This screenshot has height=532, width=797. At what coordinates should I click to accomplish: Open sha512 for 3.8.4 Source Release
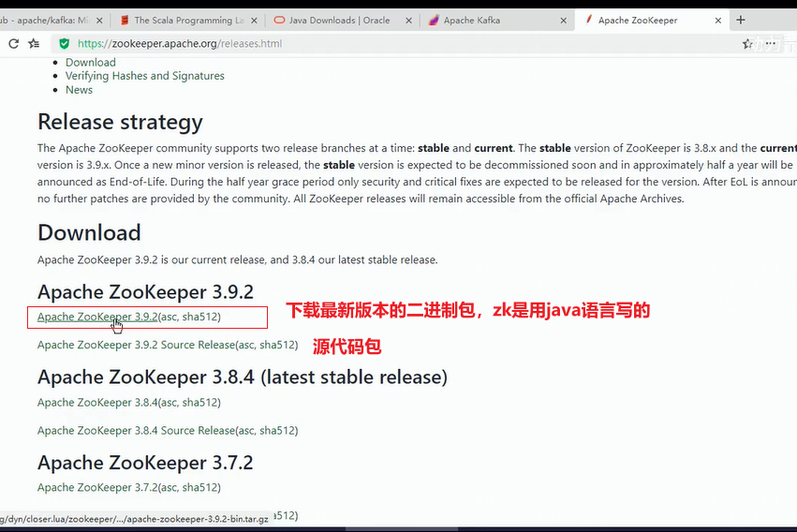pos(277,430)
